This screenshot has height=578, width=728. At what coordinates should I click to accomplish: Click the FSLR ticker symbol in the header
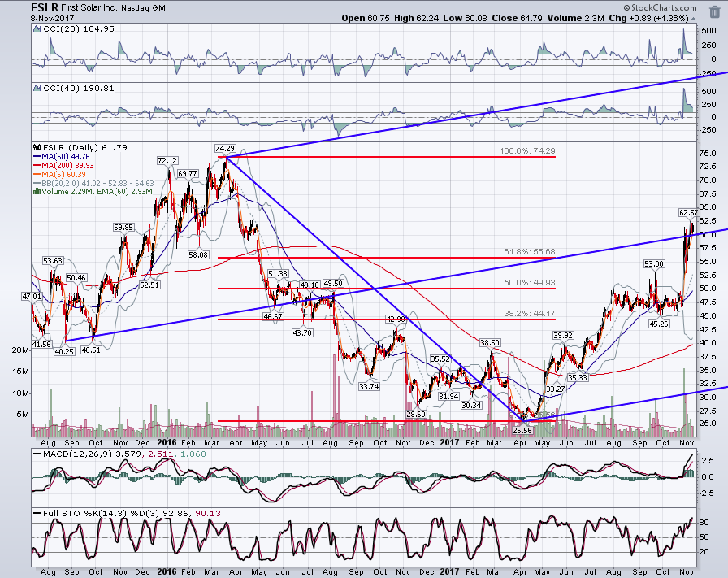45,7
